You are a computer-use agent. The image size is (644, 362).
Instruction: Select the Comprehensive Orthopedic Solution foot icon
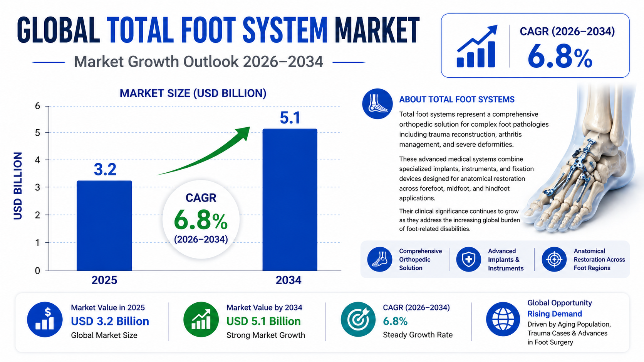pos(379,259)
